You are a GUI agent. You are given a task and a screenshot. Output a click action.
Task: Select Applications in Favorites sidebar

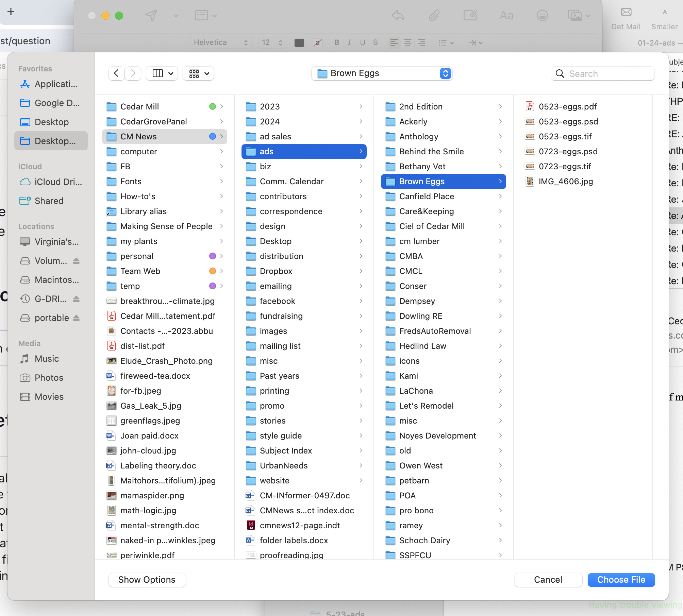[x=51, y=84]
